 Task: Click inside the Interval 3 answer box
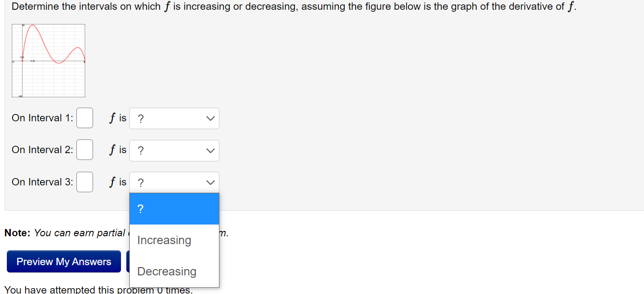84,181
